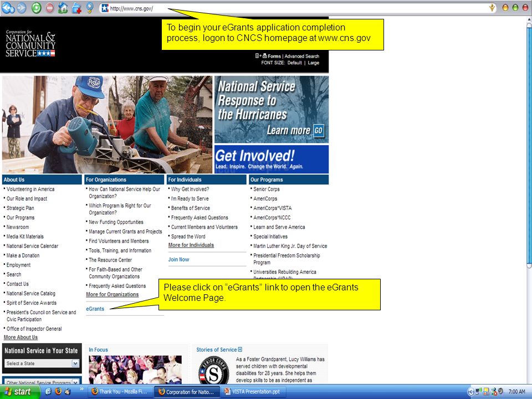The image size is (532, 399).
Task: Click the scrollbar up arrow
Action: tap(529, 21)
